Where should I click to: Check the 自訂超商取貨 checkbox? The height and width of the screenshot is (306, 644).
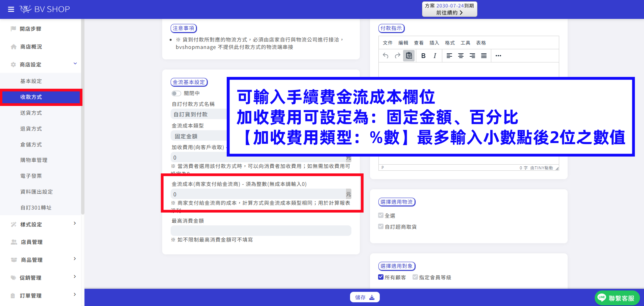[381, 226]
